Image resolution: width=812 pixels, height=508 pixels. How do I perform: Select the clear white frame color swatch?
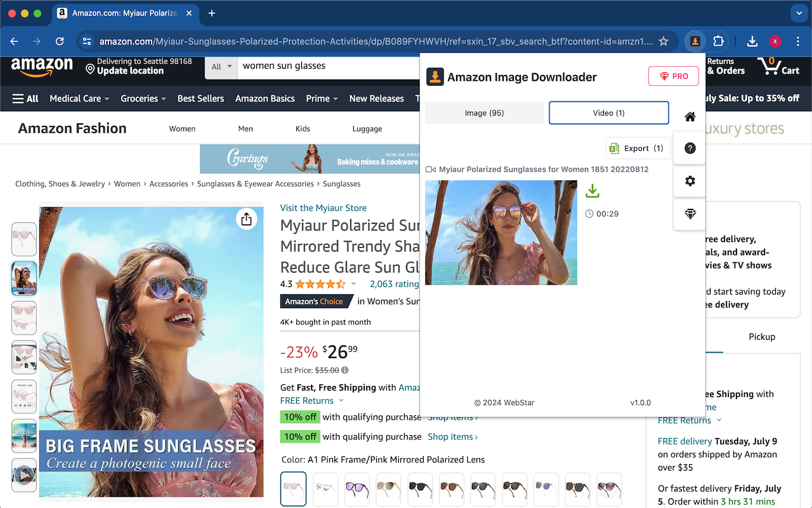(x=325, y=488)
